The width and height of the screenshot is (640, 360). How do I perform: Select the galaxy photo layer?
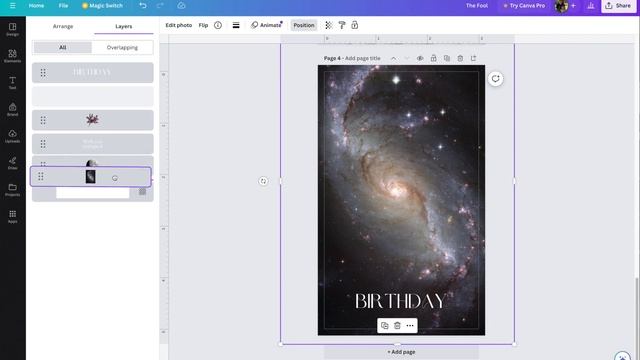[91, 177]
